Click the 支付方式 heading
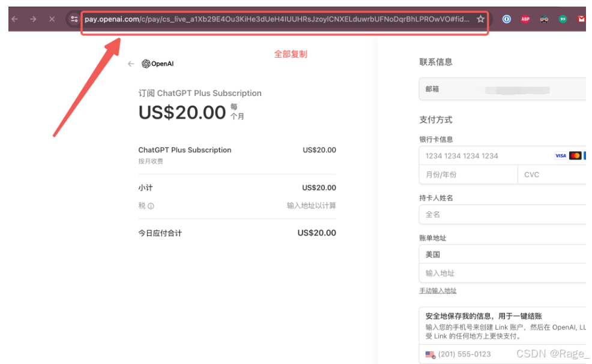592x364 pixels. point(436,120)
